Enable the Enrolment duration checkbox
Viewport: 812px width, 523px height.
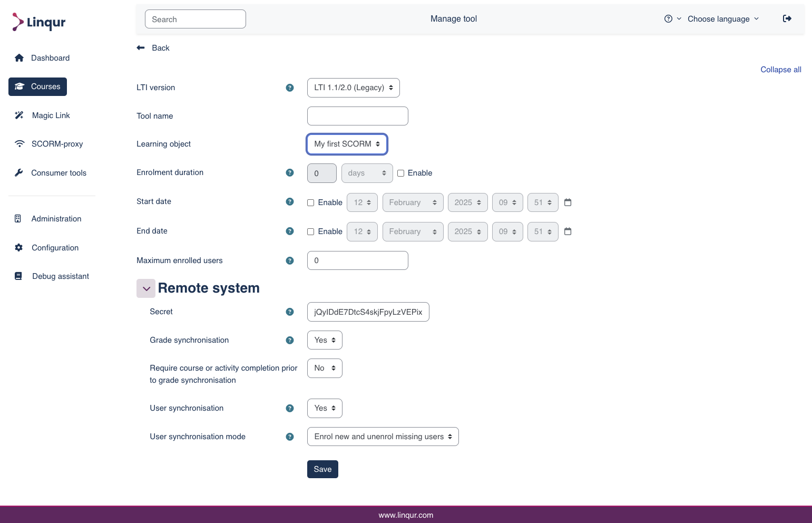[x=401, y=173]
